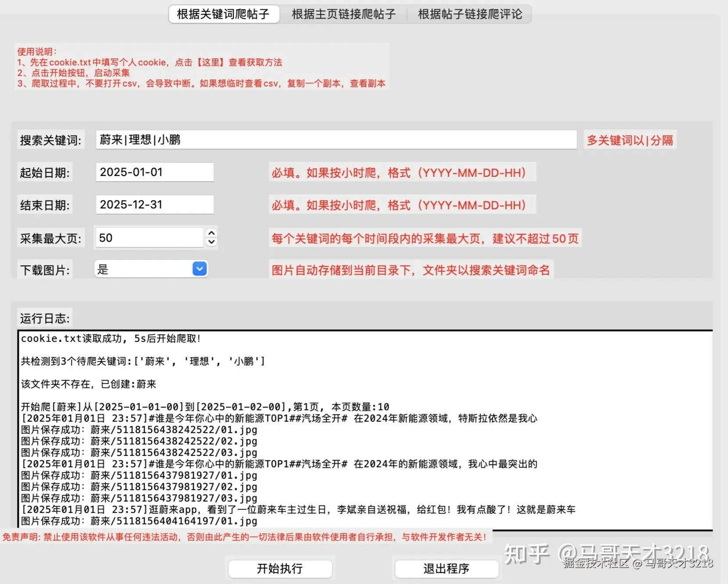Click the 多关键词以|分隔 hint label
This screenshot has width=728, height=584.
[x=630, y=140]
